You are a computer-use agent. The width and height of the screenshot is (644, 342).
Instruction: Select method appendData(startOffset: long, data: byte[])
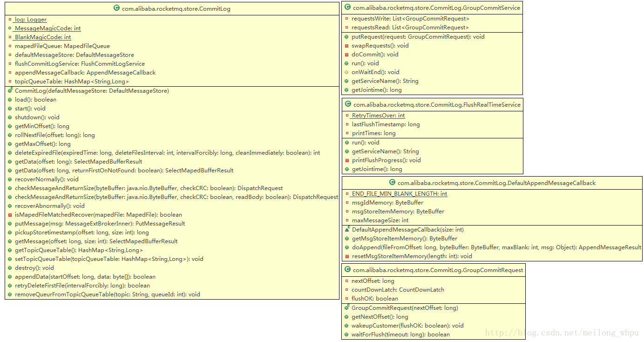pyautogui.click(x=85, y=277)
